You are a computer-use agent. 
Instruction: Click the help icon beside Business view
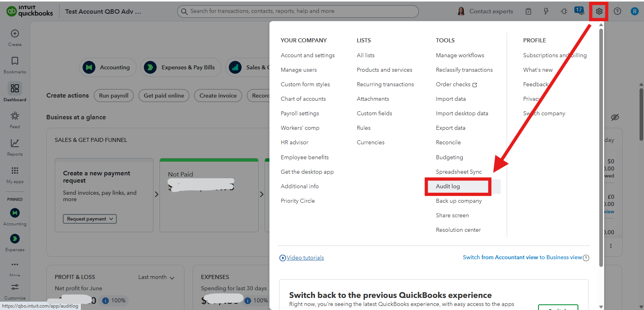(x=586, y=258)
